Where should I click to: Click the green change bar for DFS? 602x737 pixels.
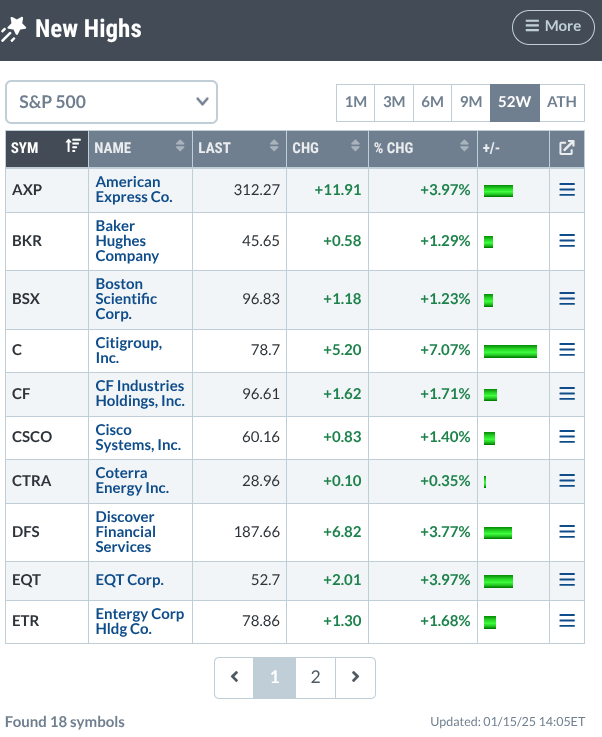pos(498,533)
